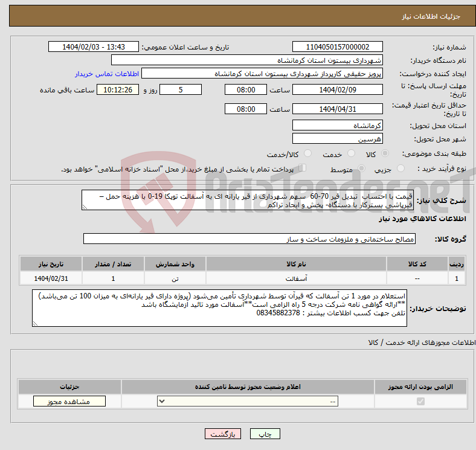
Task: Click the تعداد / مقدار column header
Action: (x=113, y=264)
